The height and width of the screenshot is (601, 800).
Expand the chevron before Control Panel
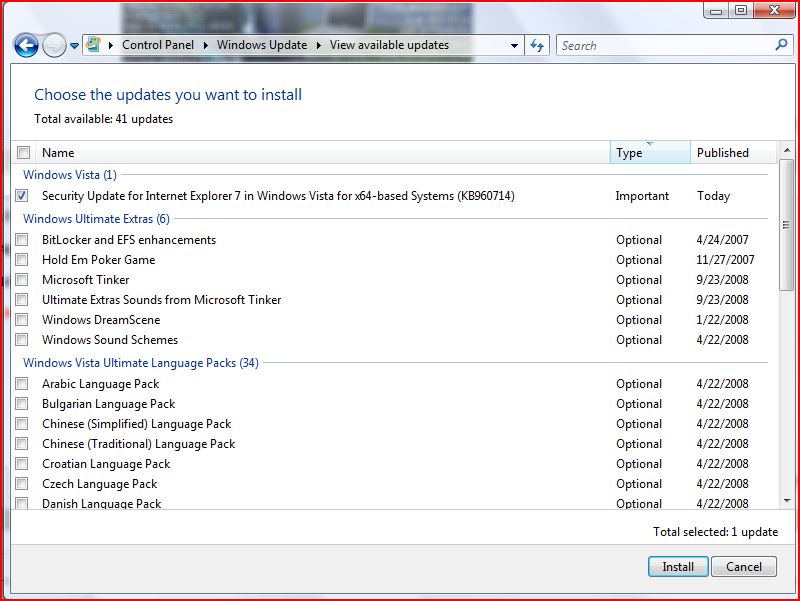[x=110, y=45]
